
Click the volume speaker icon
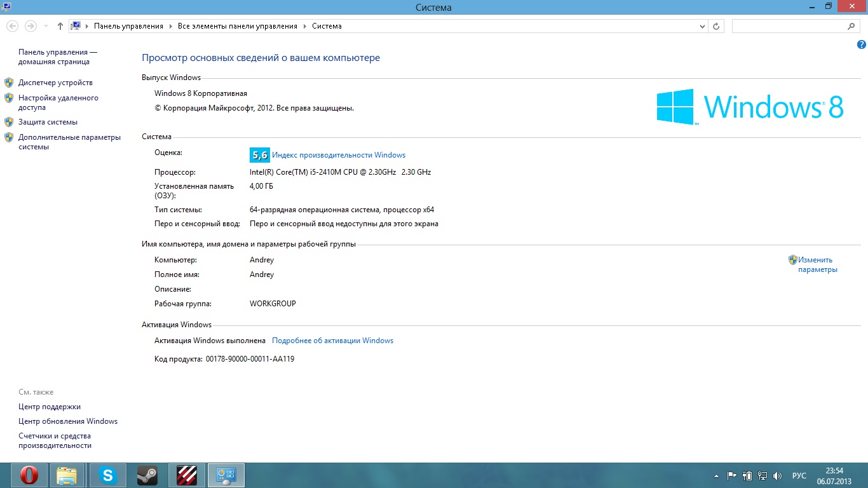777,475
